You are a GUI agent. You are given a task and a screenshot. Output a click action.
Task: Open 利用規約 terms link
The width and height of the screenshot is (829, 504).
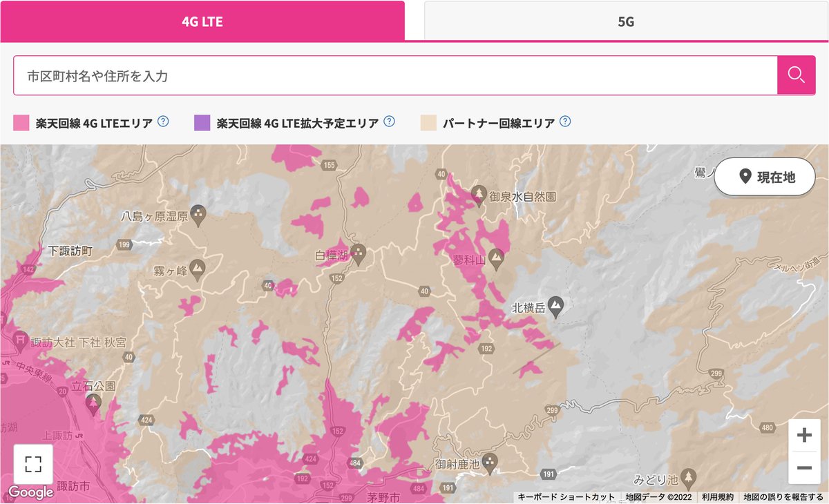[x=717, y=497]
